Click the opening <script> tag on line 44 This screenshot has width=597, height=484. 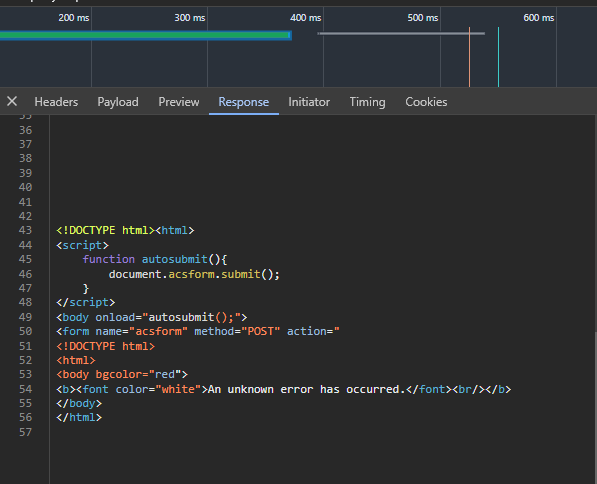point(82,245)
